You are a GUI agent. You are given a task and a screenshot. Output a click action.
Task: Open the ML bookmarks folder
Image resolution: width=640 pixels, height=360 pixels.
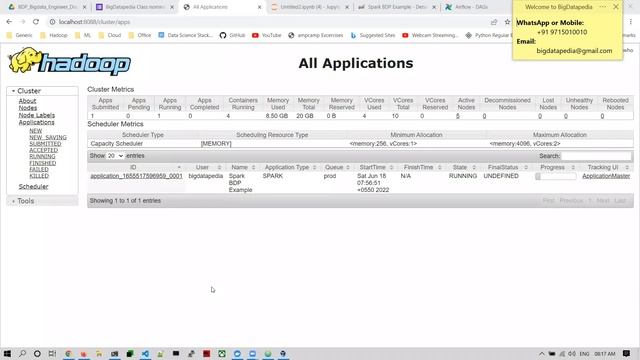82,36
